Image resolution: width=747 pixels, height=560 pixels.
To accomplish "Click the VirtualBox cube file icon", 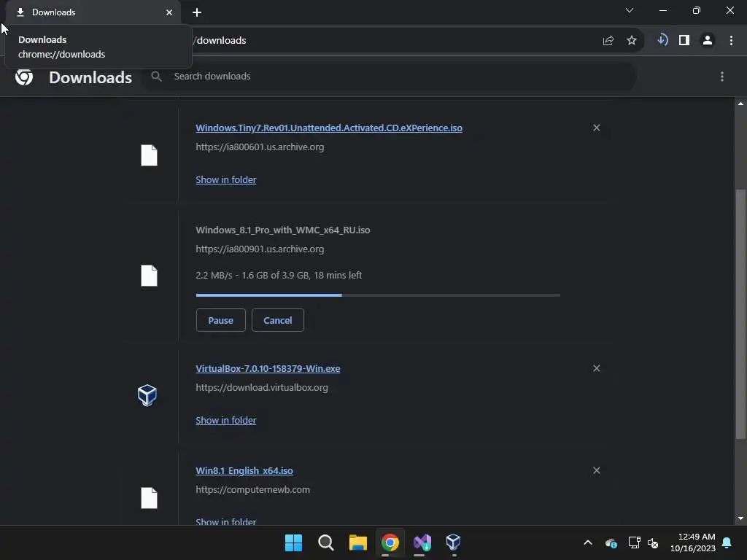I will [x=147, y=395].
